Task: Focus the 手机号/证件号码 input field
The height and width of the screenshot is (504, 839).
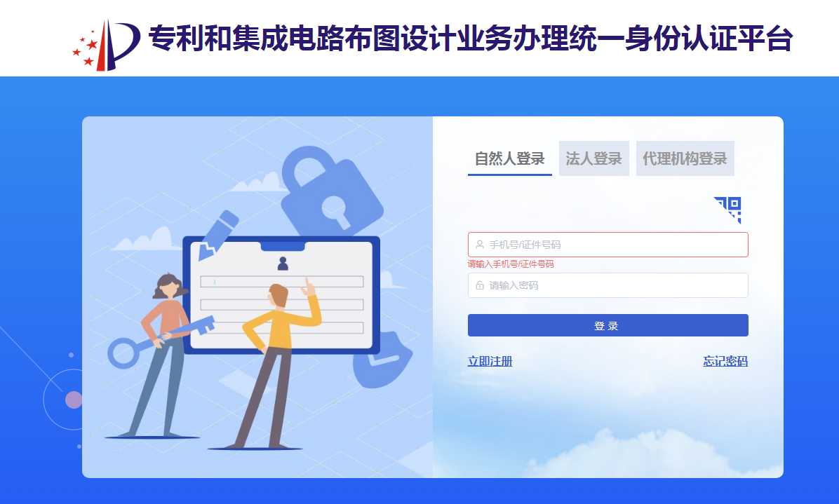Action: point(608,245)
